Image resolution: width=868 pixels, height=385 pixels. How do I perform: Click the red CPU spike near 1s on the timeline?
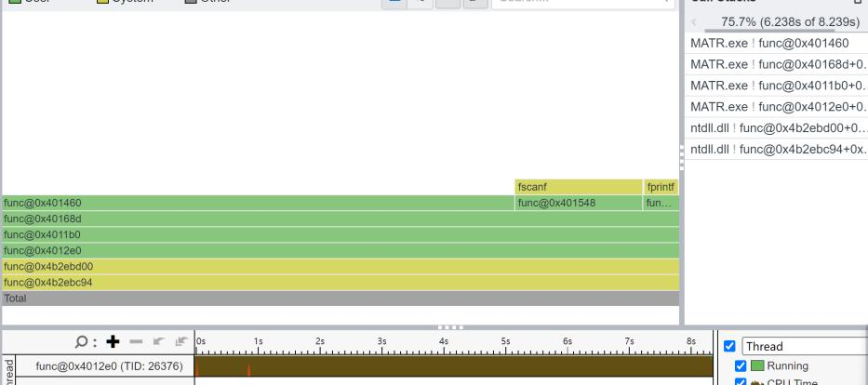(x=249, y=370)
